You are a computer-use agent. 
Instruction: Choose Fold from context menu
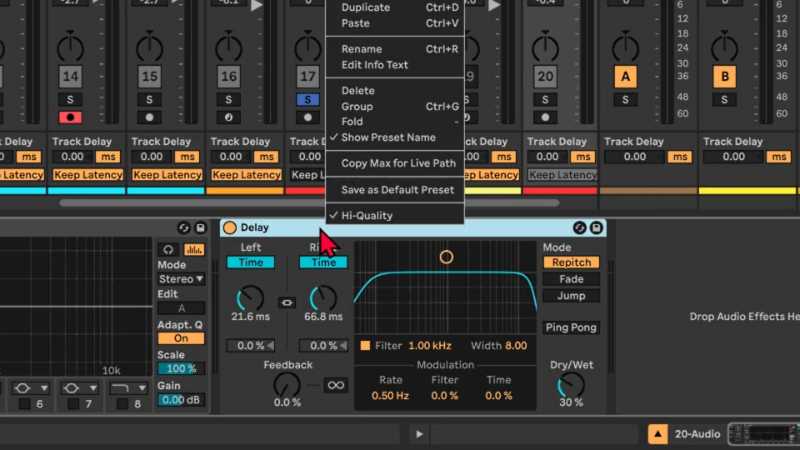pyautogui.click(x=395, y=121)
